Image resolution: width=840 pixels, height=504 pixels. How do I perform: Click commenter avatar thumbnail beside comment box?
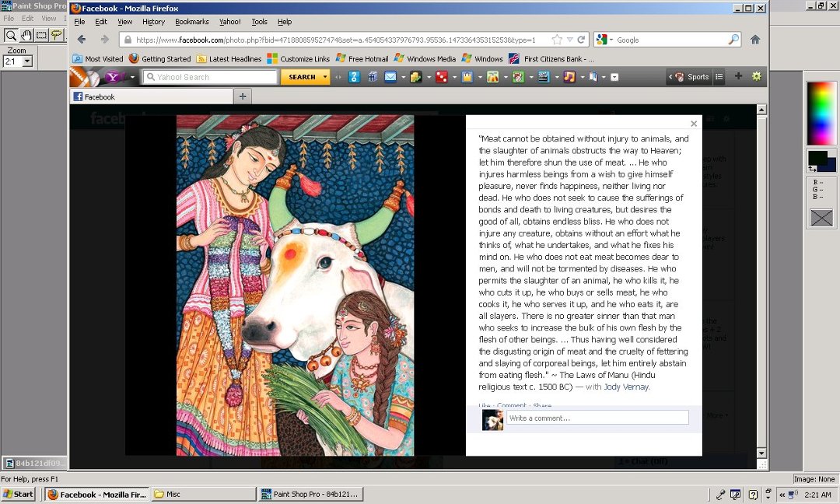coord(492,419)
